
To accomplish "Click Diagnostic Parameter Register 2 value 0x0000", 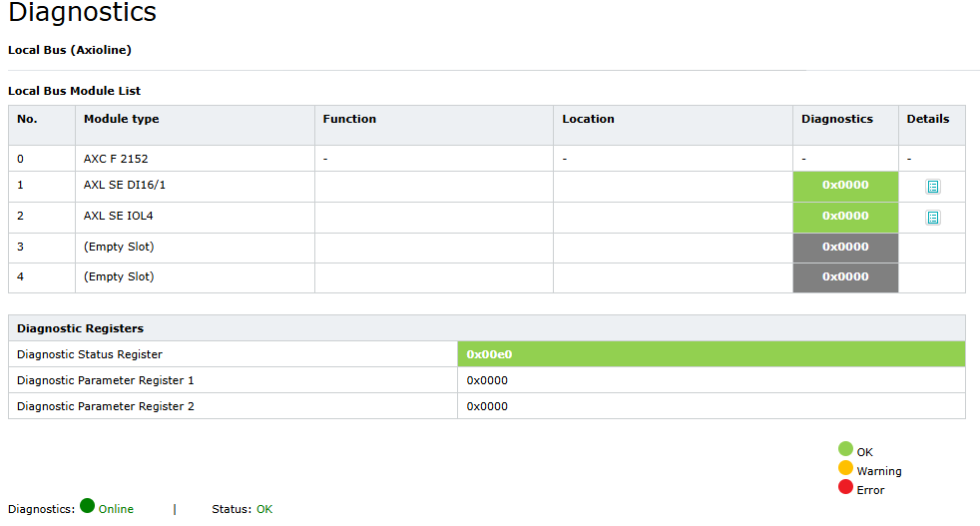I will click(x=487, y=406).
